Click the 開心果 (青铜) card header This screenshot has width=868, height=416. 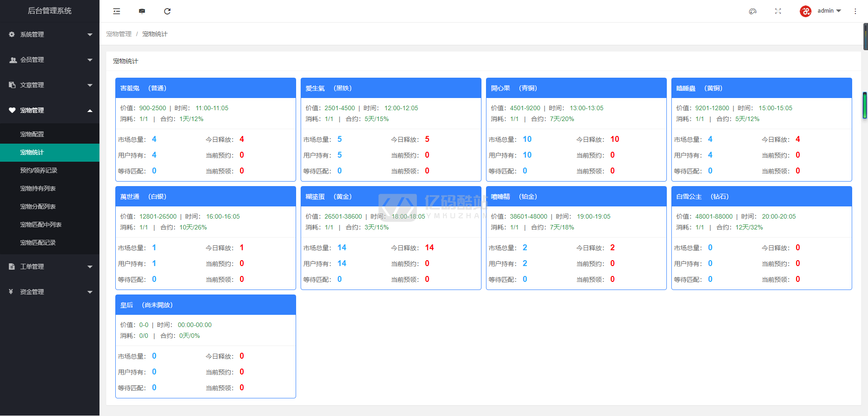[x=576, y=88]
